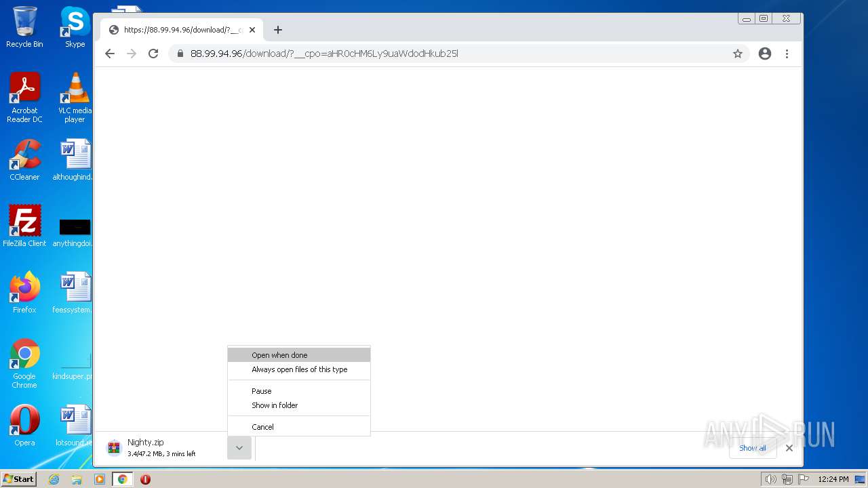868x488 pixels.
Task: Switch to Chrome in the taskbar
Action: point(123,479)
